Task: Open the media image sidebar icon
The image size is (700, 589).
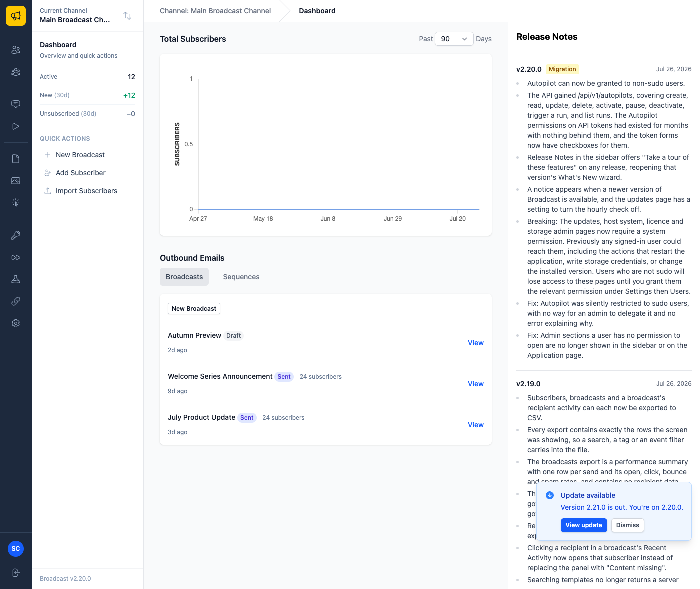Action: [x=16, y=181]
